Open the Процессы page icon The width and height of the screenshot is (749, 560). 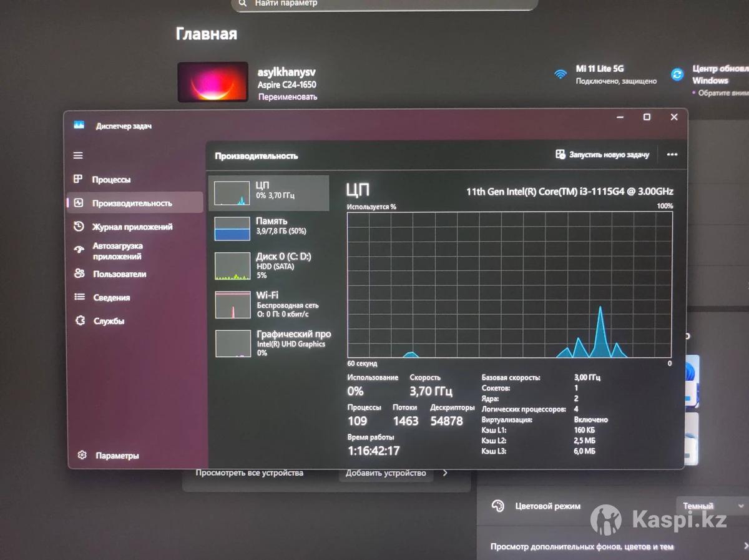coord(78,179)
